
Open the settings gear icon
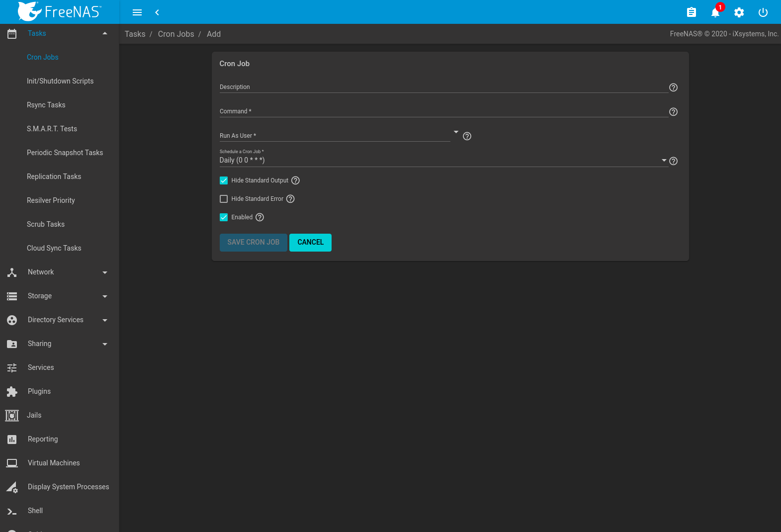coord(739,12)
